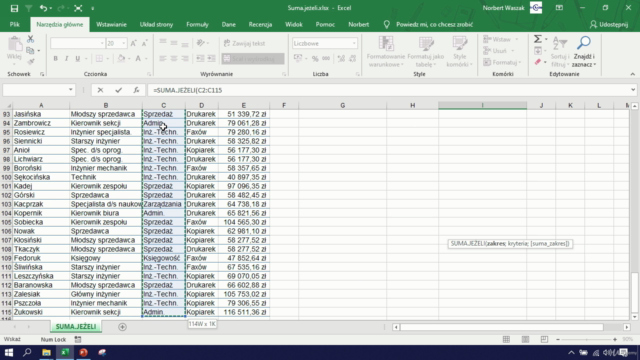640x360 pixels.
Task: Open PowerPoint from the taskbar
Action: click(83, 352)
